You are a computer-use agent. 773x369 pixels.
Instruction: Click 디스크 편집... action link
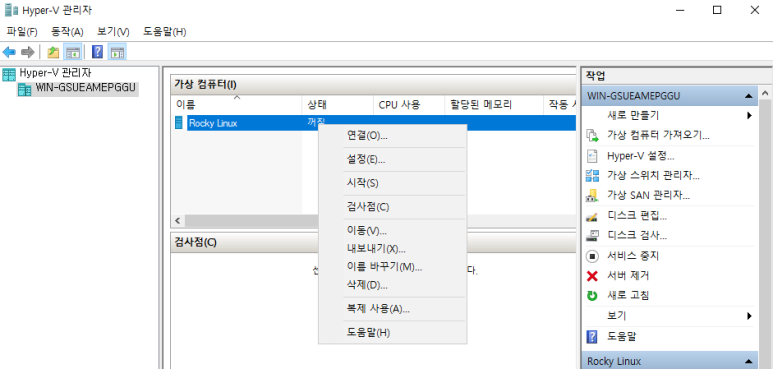click(637, 216)
